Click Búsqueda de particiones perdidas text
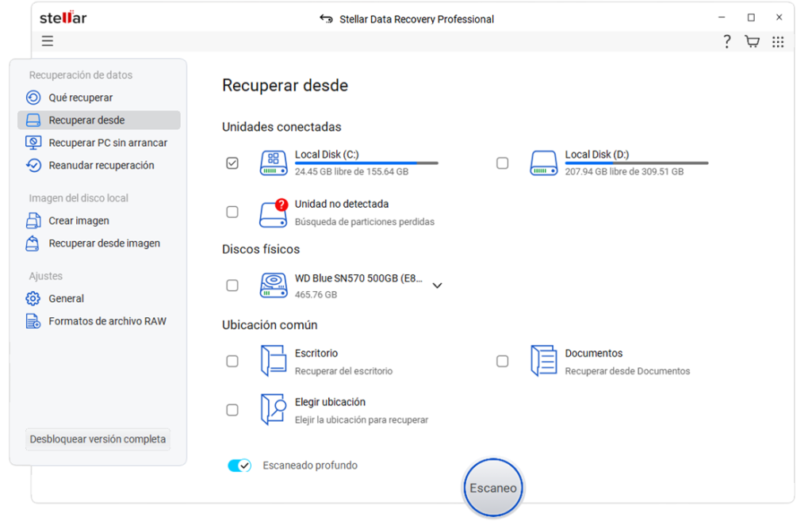Viewport: 812px width, 525px height. [x=365, y=221]
